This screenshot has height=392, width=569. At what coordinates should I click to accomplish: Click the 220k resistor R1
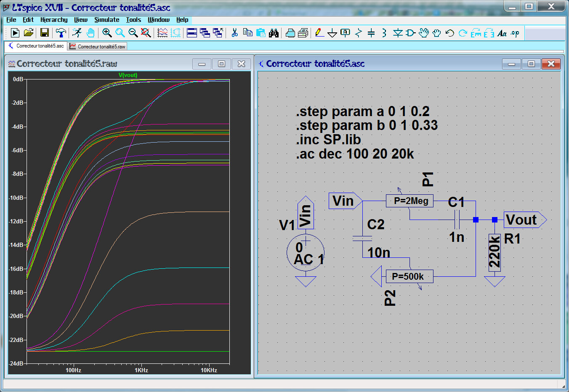pyautogui.click(x=495, y=252)
